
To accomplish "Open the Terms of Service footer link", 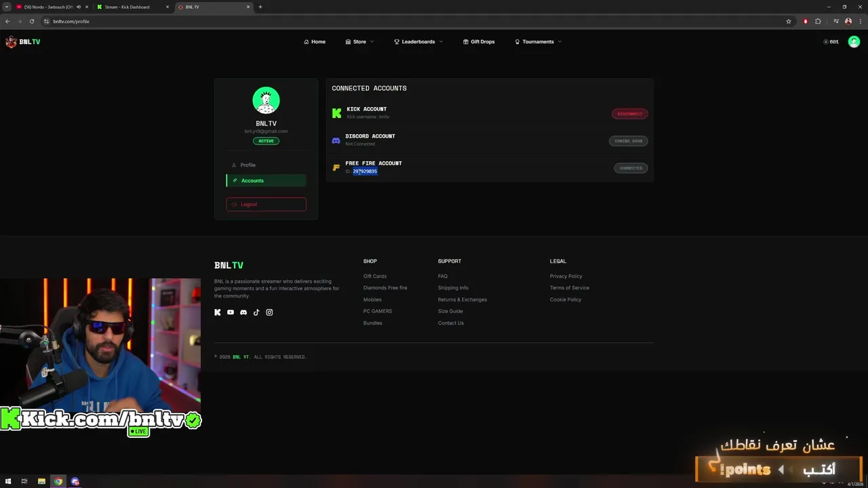I will (x=570, y=288).
